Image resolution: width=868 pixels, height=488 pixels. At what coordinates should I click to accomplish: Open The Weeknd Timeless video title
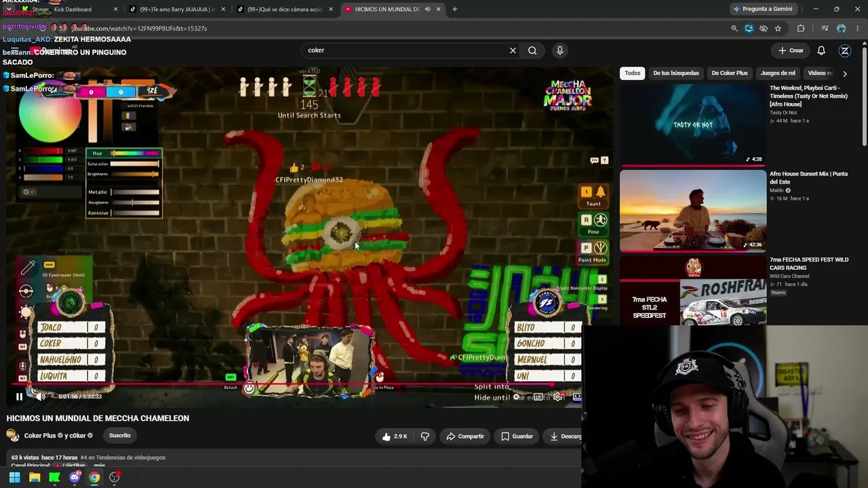coord(808,96)
